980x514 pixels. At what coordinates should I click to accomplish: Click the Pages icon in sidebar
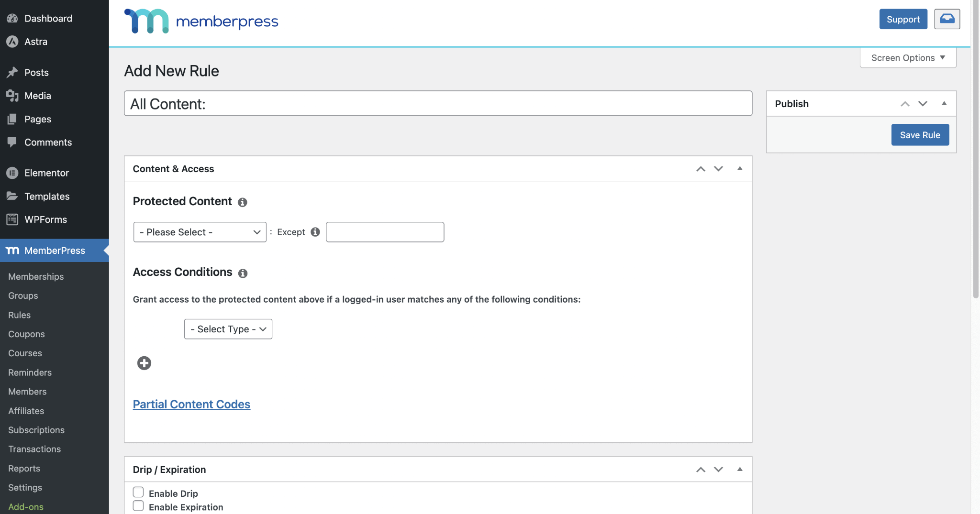(12, 119)
